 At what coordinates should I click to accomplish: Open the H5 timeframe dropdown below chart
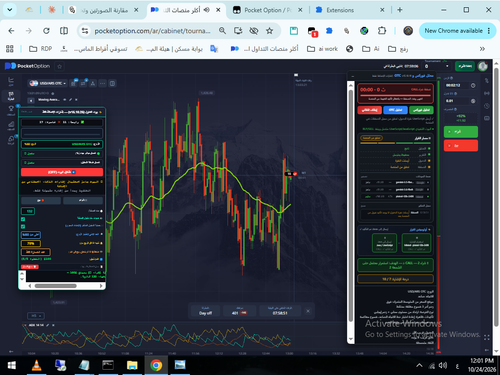(x=35, y=315)
